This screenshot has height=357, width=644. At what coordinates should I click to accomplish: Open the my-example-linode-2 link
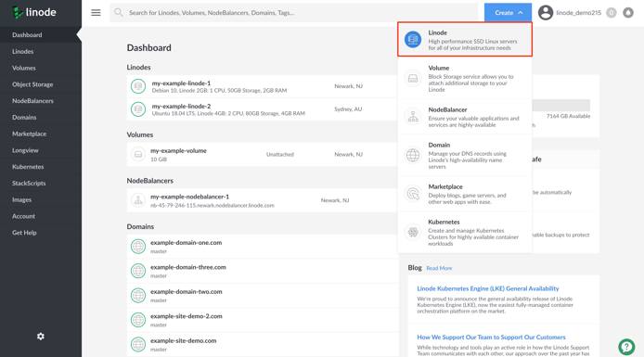point(181,106)
